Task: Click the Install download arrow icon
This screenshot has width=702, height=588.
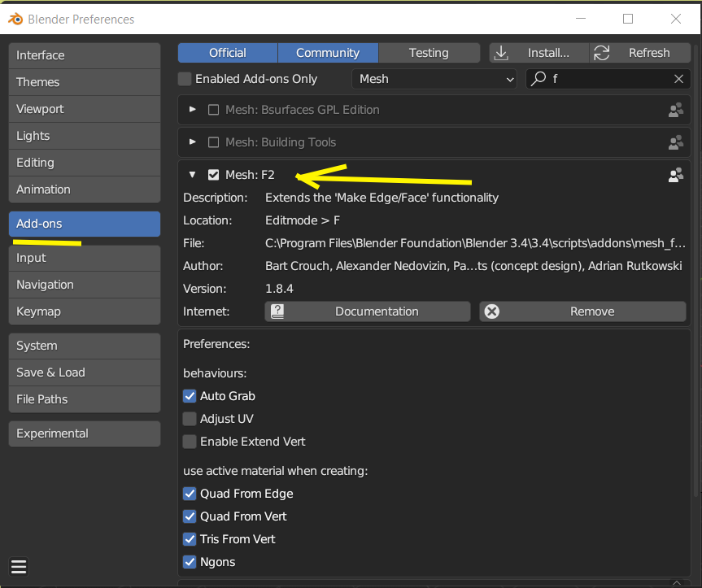Action: tap(502, 53)
